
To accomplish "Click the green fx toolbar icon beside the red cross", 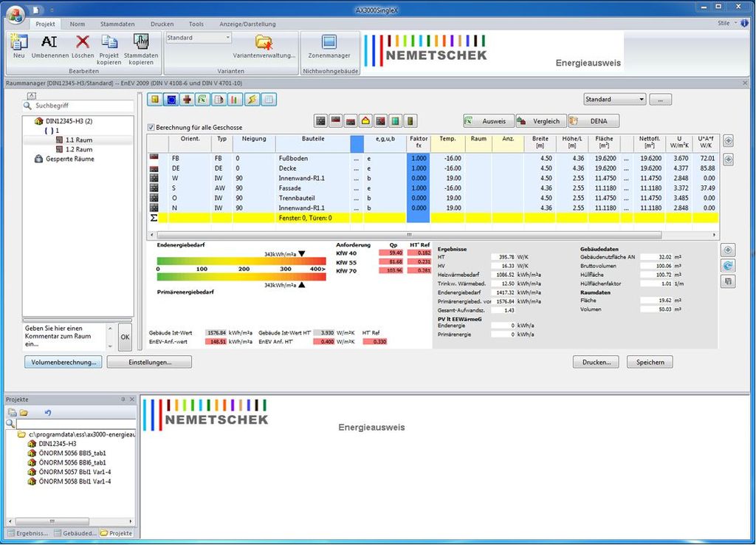I will [203, 100].
